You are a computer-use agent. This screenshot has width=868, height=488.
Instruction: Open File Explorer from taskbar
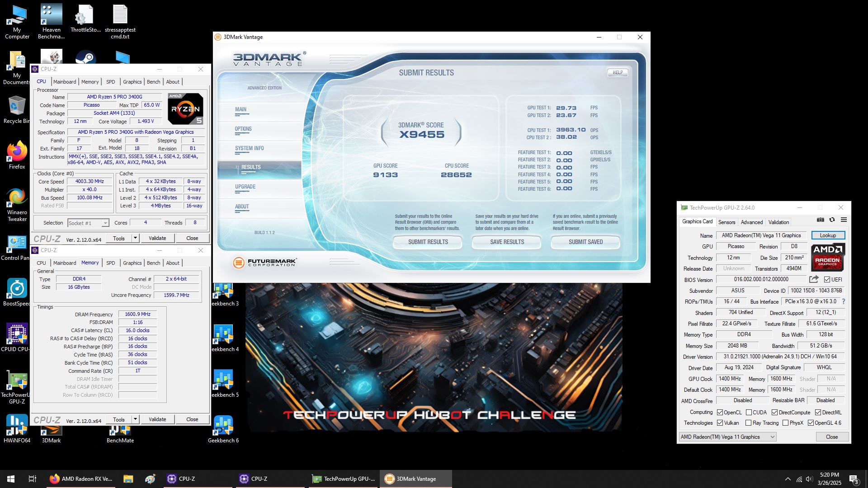128,479
